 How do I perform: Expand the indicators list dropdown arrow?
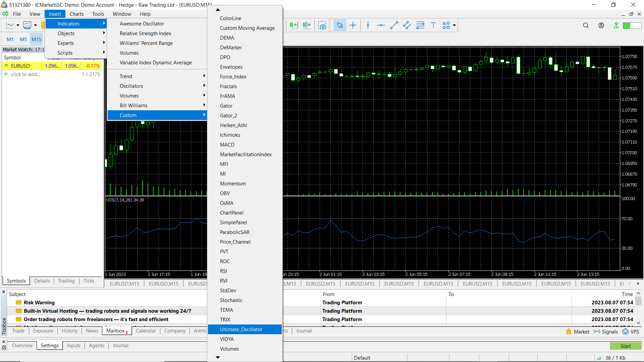coord(35,25)
